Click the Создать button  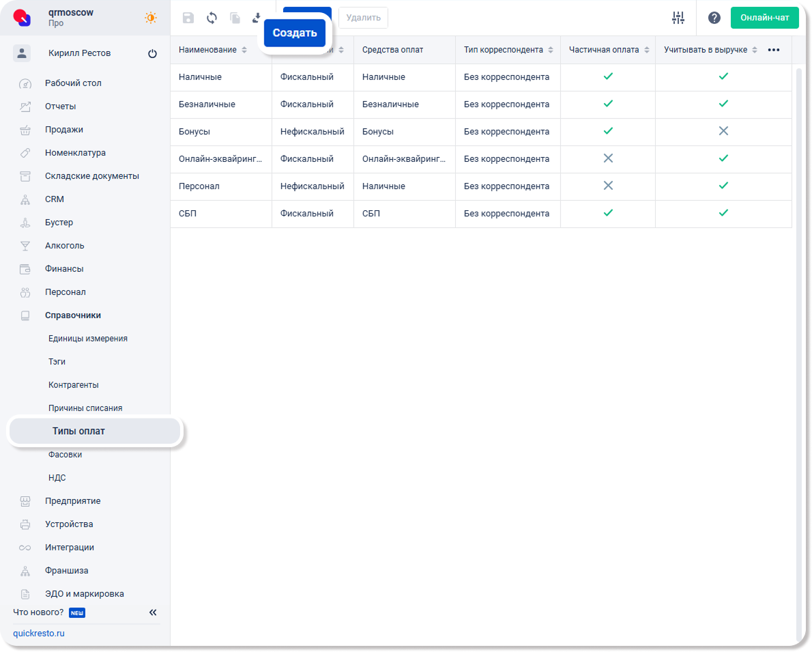[295, 33]
